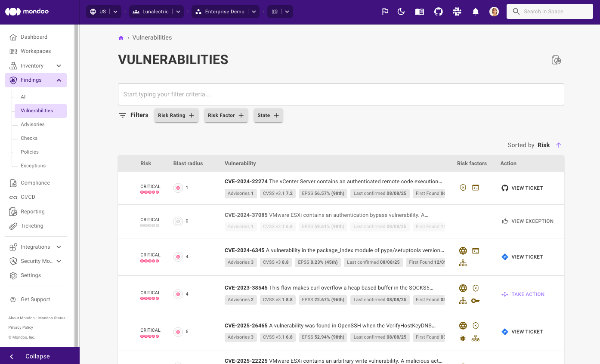Expand the Integrations section in the sidebar

pyautogui.click(x=36, y=247)
